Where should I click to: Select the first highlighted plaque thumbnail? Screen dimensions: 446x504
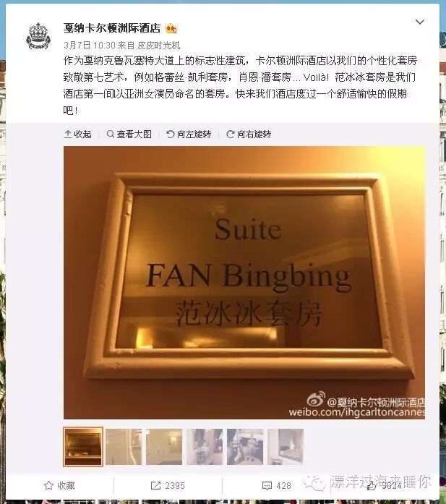tap(83, 447)
